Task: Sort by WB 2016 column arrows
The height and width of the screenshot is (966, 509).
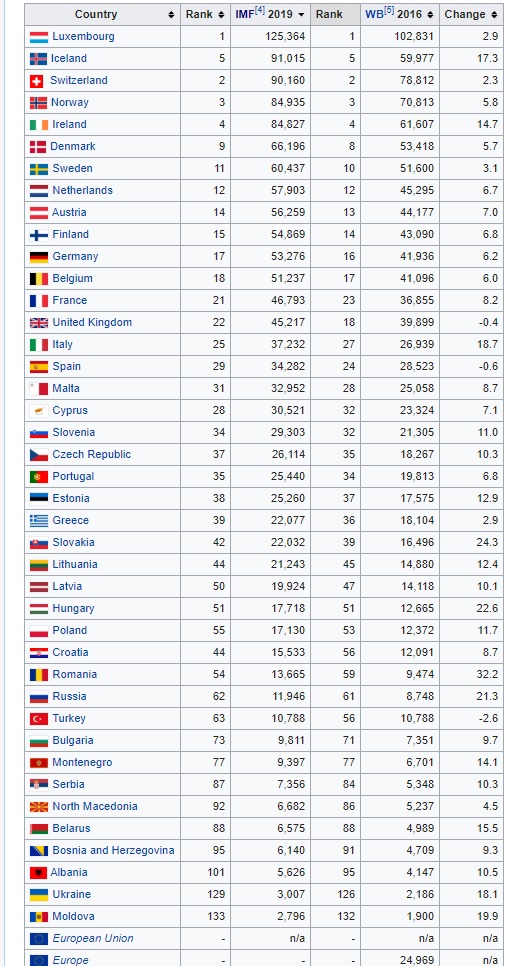Action: pyautogui.click(x=430, y=15)
